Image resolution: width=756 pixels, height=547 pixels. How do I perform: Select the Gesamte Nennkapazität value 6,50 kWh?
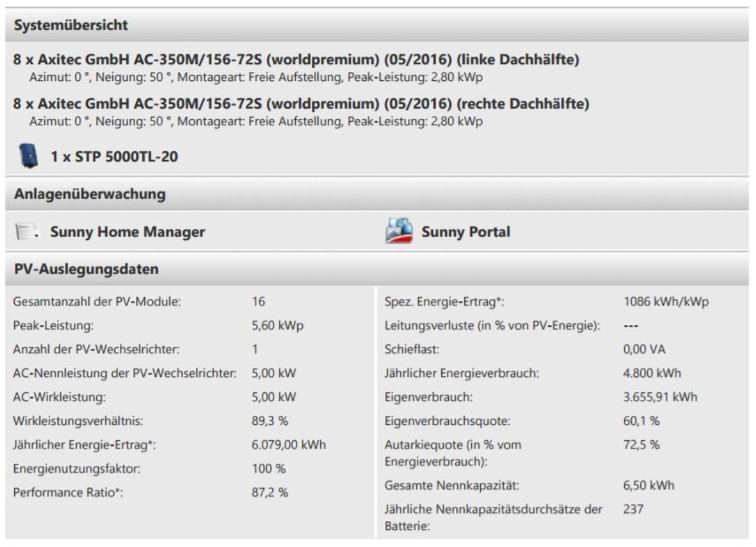coord(648,486)
